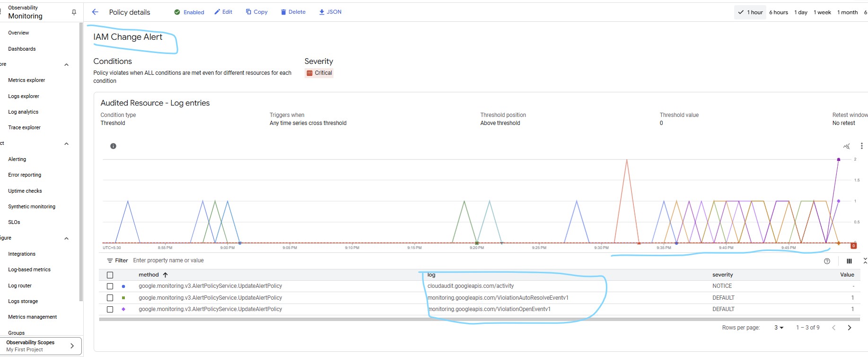Open Log router
868x357 pixels.
20,286
